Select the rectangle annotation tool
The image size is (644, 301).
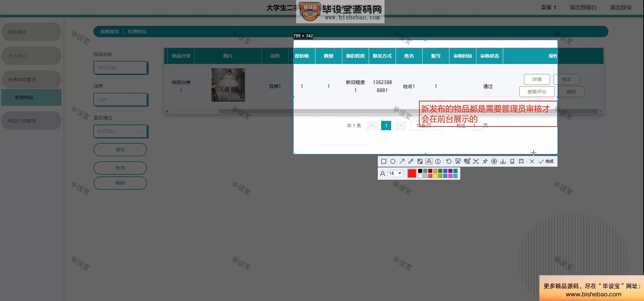tap(384, 161)
